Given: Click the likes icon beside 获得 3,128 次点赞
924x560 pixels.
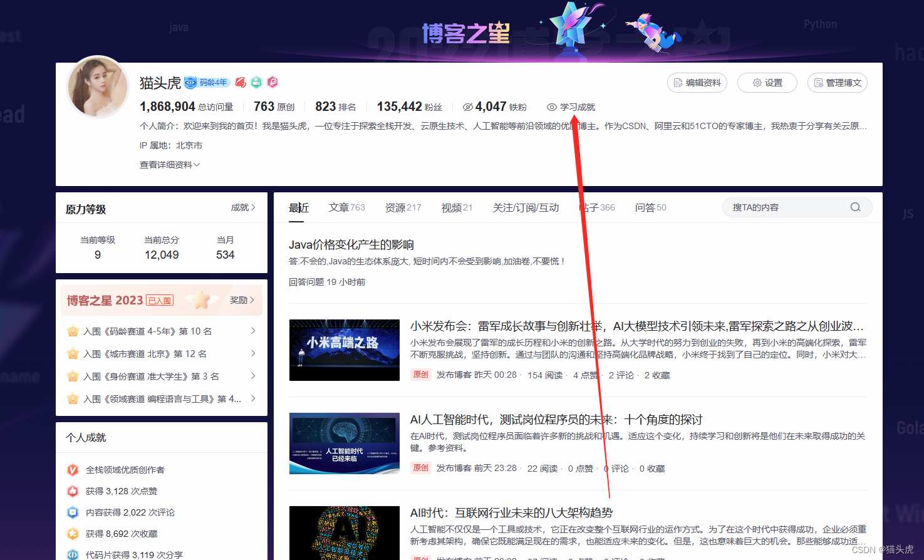Looking at the screenshot, I should 73,491.
